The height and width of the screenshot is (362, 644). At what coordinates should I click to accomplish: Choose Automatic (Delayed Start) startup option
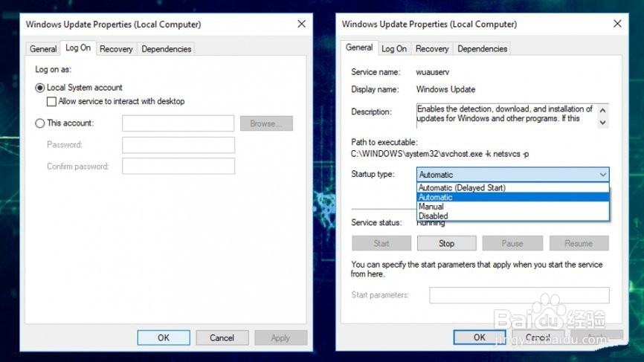click(x=512, y=187)
